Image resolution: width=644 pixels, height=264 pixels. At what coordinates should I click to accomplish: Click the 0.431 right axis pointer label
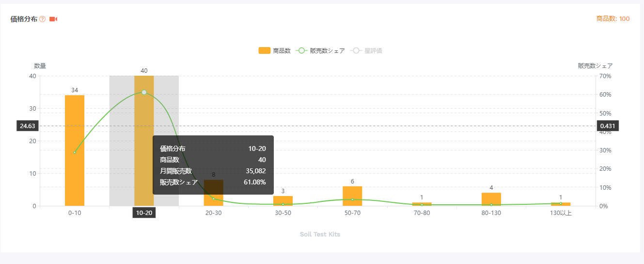[x=608, y=126]
